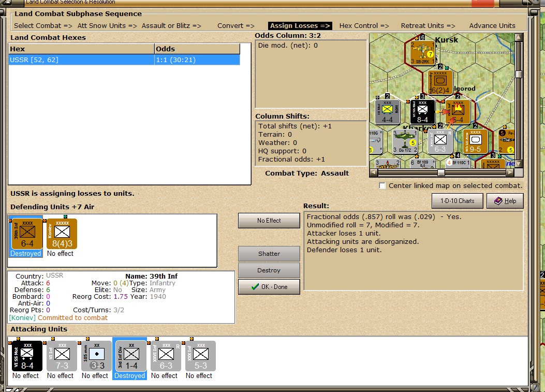The height and width of the screenshot is (392, 545).
Task: Click the Destroyed label under 3rd Inf Div
Action: (129, 375)
